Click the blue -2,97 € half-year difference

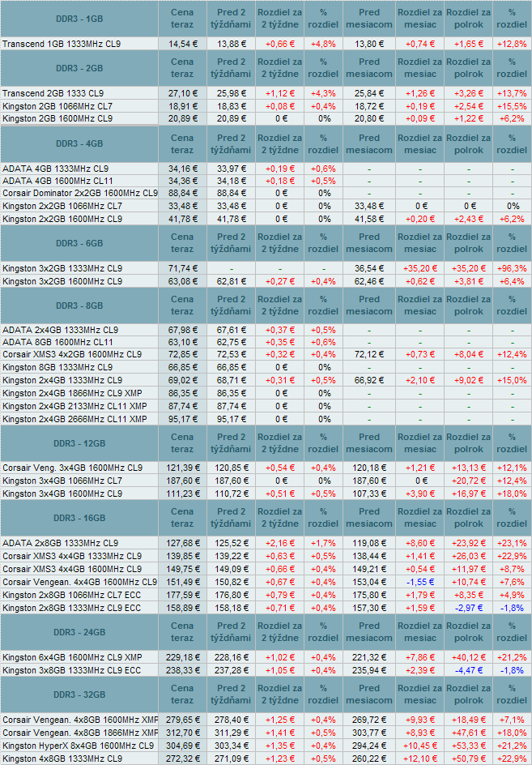tap(469, 608)
